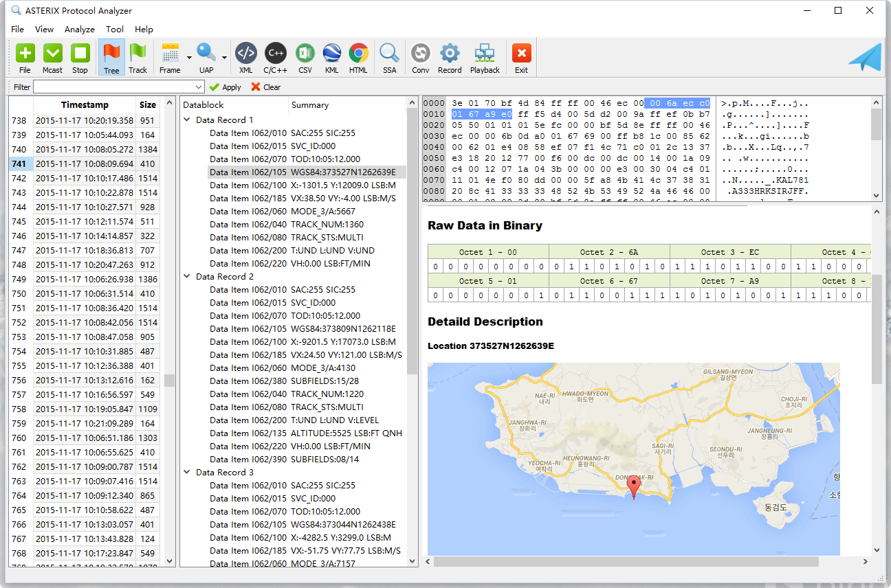Click the detail pane horizontal scrollbar
Image resolution: width=891 pixels, height=588 pixels.
coord(626,561)
